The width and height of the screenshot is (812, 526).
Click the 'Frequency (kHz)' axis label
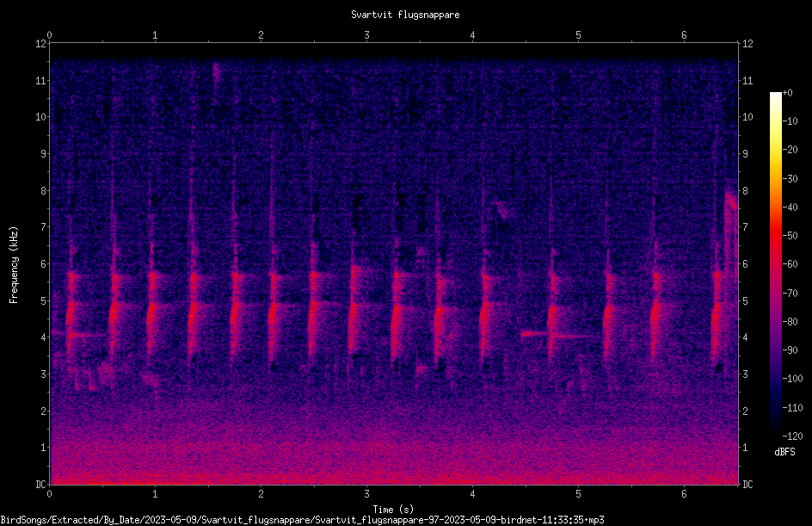coord(14,264)
